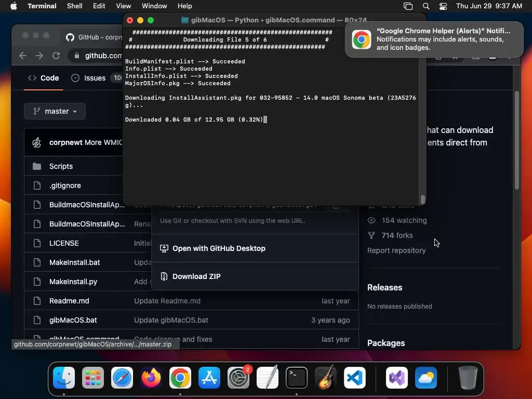This screenshot has height=399, width=532.
Task: Open the Apple menu
Action: 14,6
